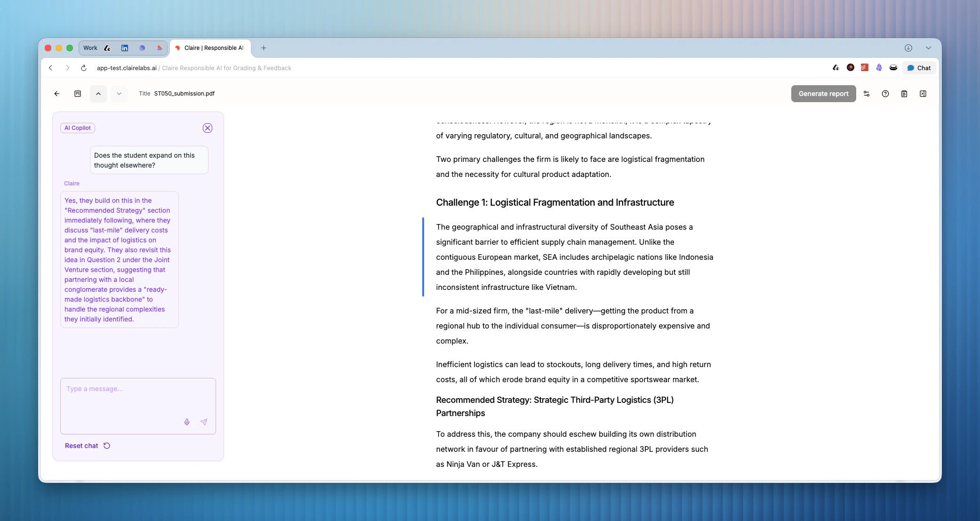Open the LinkedIn pinned tab

click(125, 48)
